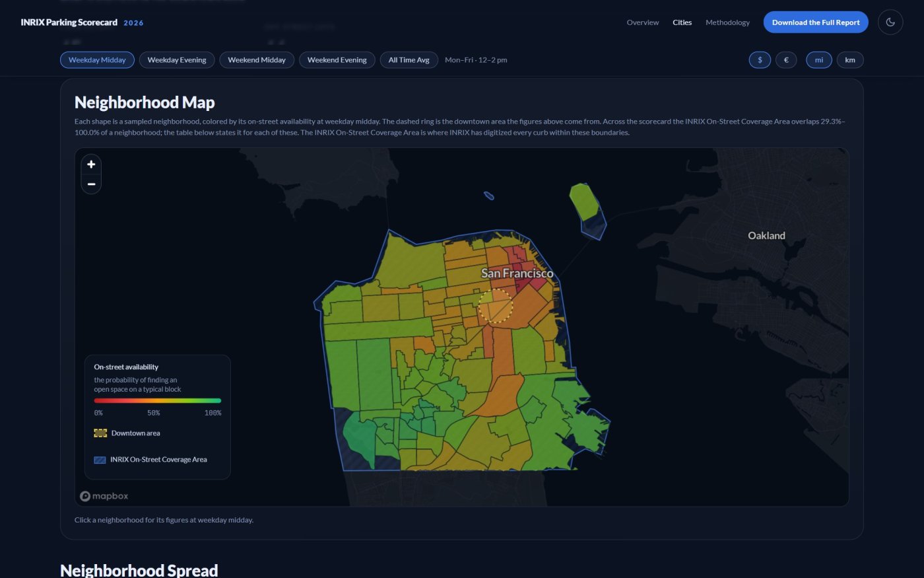
Task: Click the 2026 year badge in the header
Action: pyautogui.click(x=133, y=23)
